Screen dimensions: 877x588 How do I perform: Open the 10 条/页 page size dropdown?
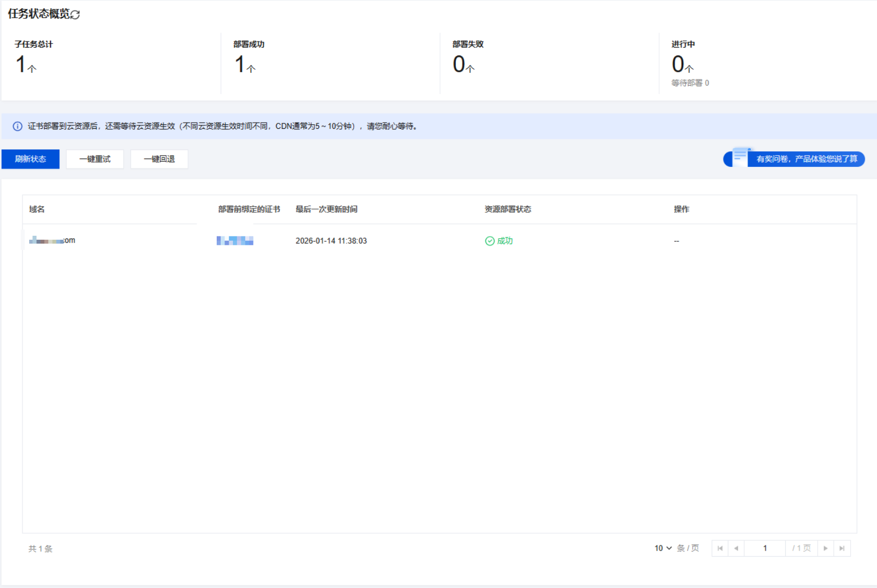point(663,548)
